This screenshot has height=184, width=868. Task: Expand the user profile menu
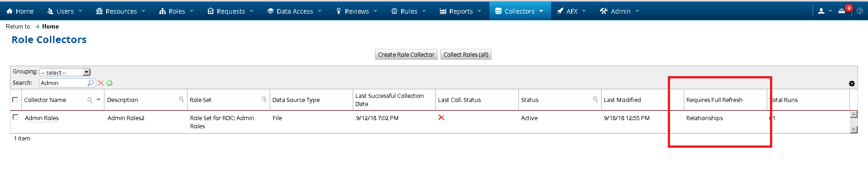pyautogui.click(x=824, y=11)
